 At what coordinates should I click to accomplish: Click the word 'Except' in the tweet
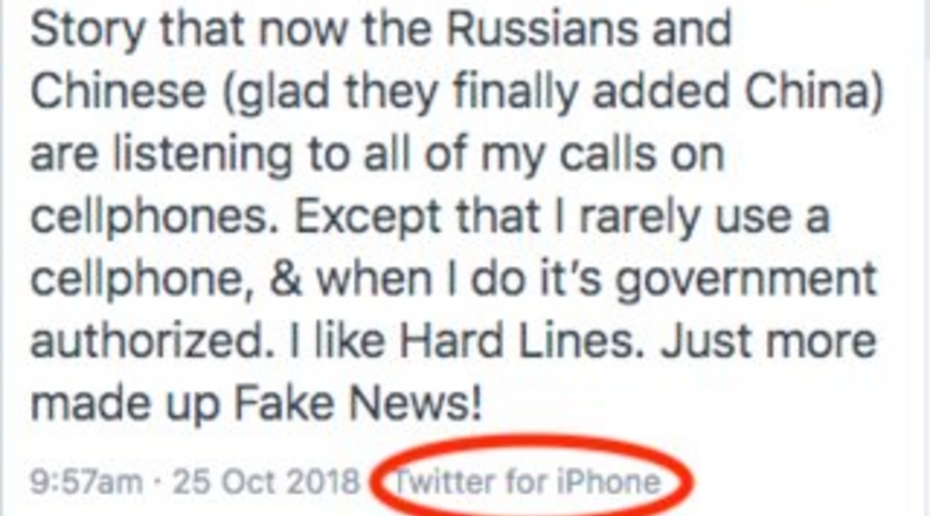click(x=367, y=218)
